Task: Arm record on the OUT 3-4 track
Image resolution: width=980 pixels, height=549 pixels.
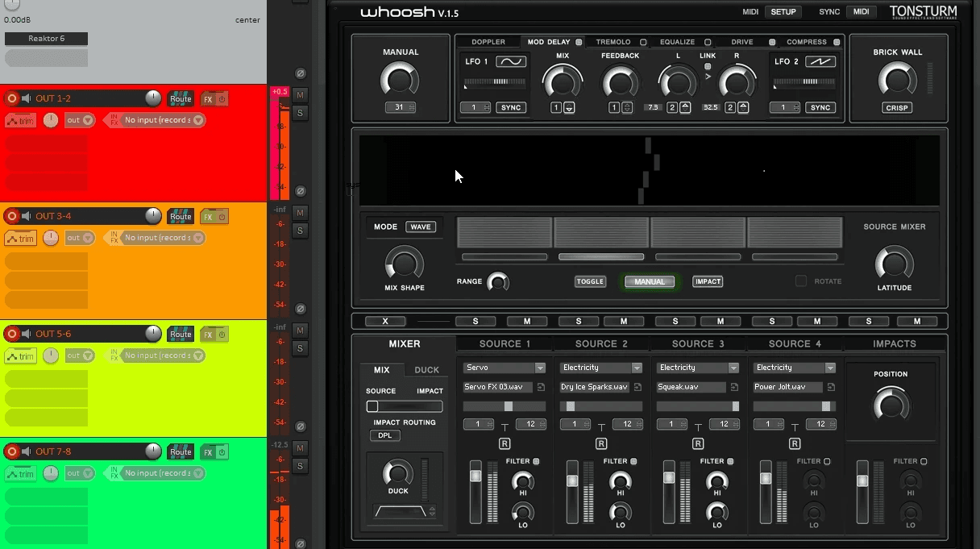Action: (12, 216)
